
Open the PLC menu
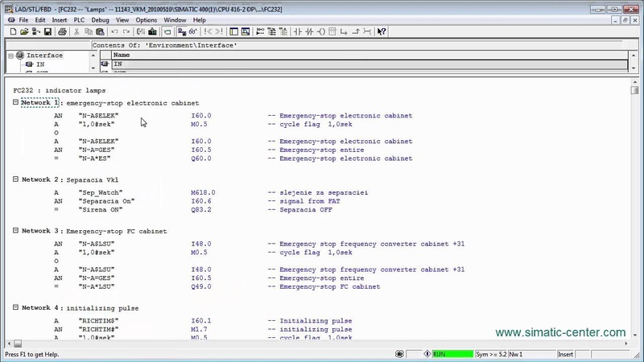[x=79, y=20]
